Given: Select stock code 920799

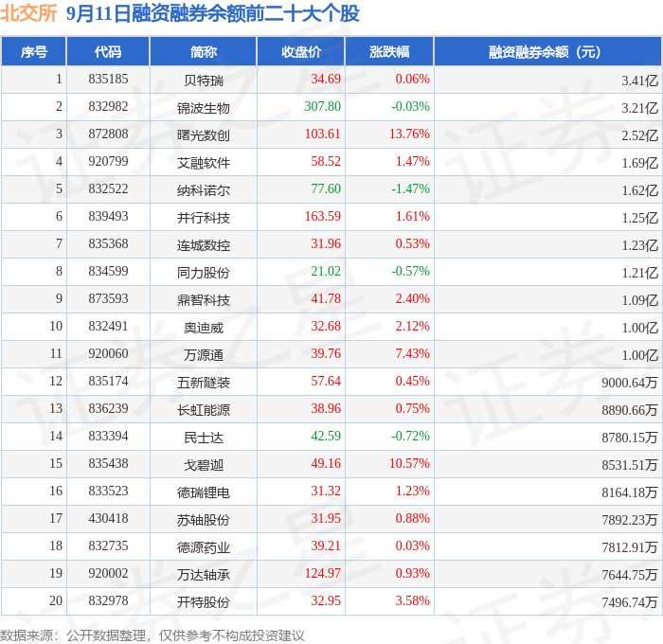Looking at the screenshot, I should click(108, 161).
